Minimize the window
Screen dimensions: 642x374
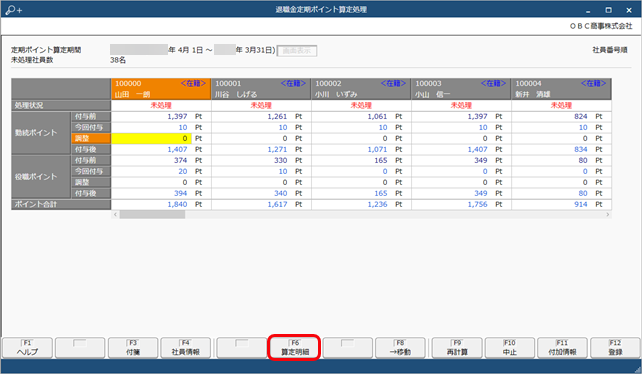(x=588, y=10)
